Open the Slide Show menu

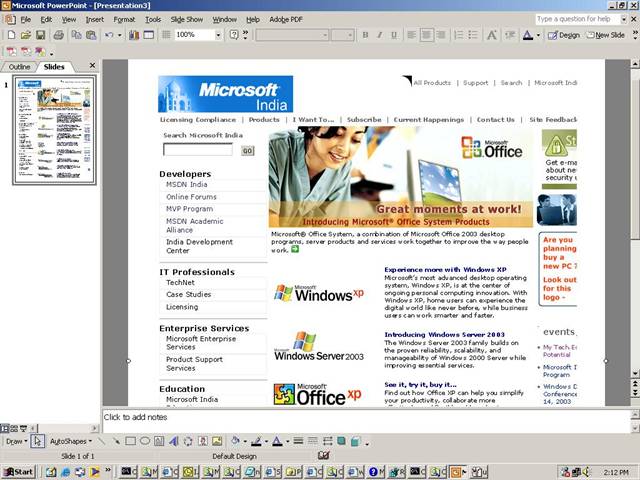coord(187,20)
